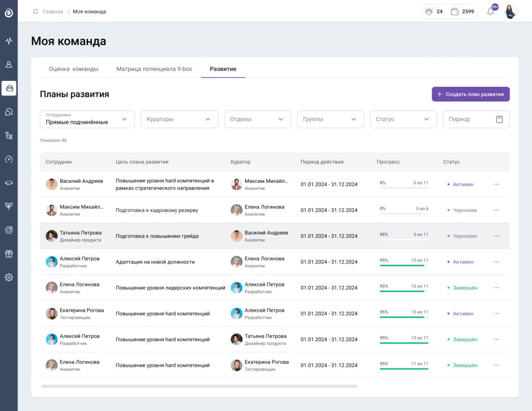Click the Создать план развития button
This screenshot has height=411, width=532.
pyautogui.click(x=470, y=94)
